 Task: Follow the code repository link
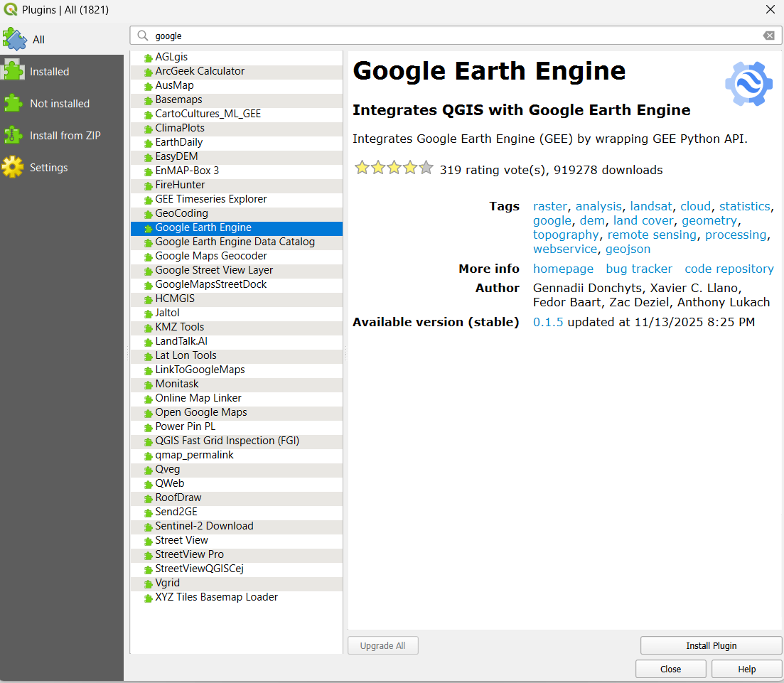point(729,269)
